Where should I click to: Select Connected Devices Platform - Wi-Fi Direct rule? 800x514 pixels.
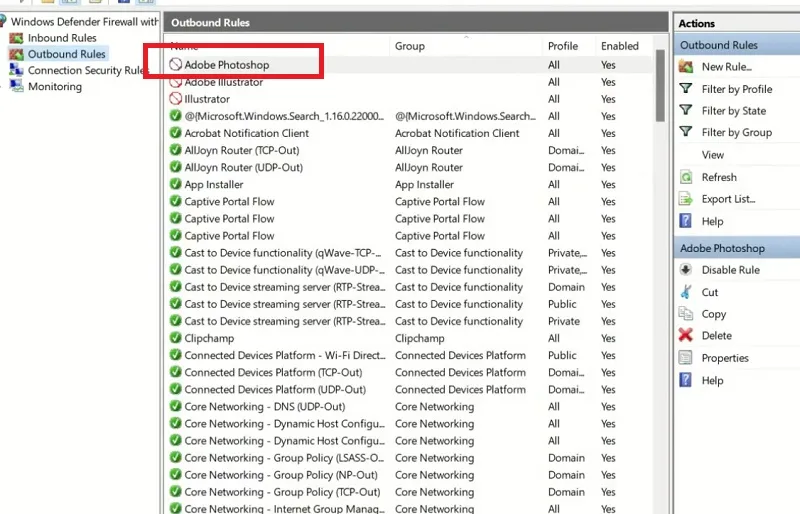pos(285,355)
